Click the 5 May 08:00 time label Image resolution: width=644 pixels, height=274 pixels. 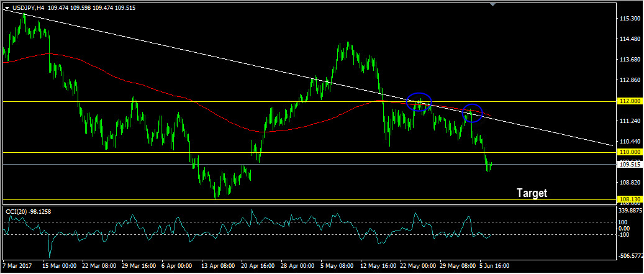337,266
